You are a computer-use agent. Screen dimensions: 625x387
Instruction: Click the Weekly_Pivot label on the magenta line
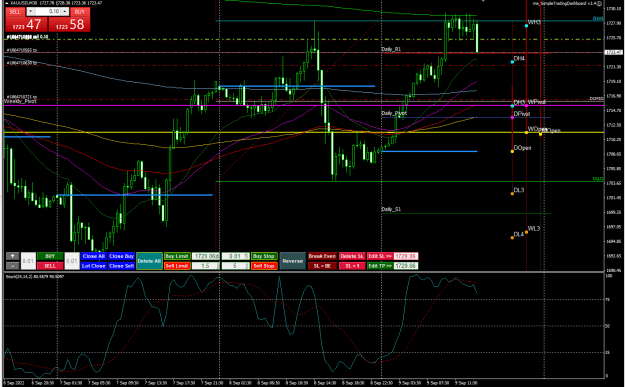point(20,101)
